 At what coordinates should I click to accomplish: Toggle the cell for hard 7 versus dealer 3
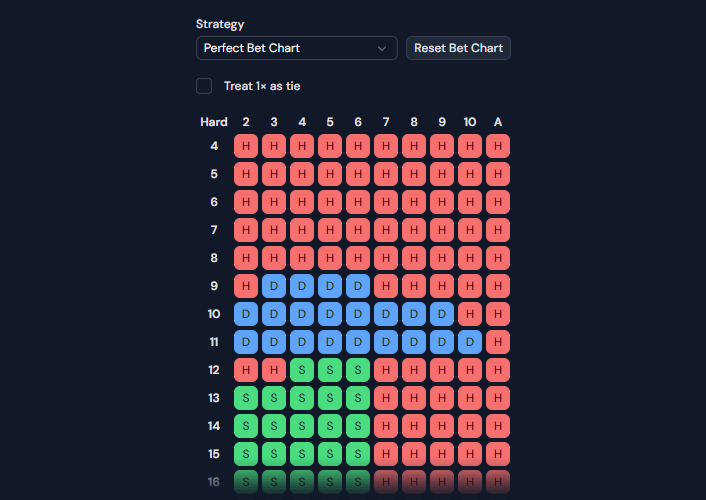coord(274,230)
